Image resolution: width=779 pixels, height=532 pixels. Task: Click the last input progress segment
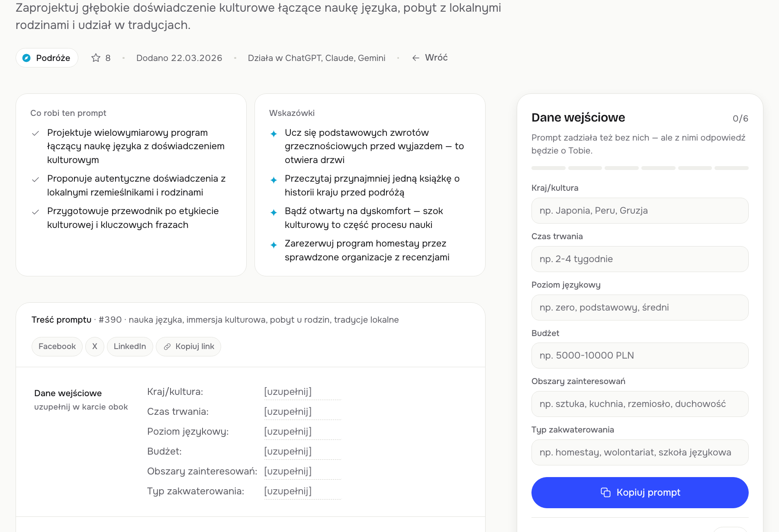pyautogui.click(x=731, y=168)
